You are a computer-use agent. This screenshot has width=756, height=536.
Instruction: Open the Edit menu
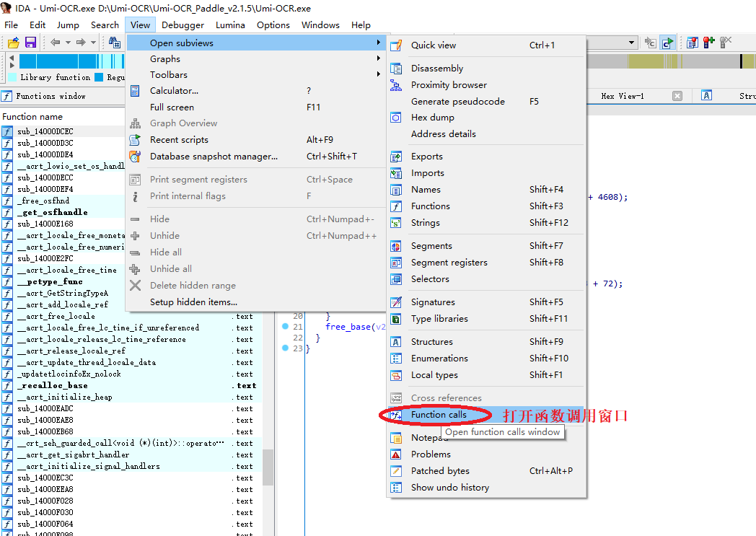(x=38, y=25)
